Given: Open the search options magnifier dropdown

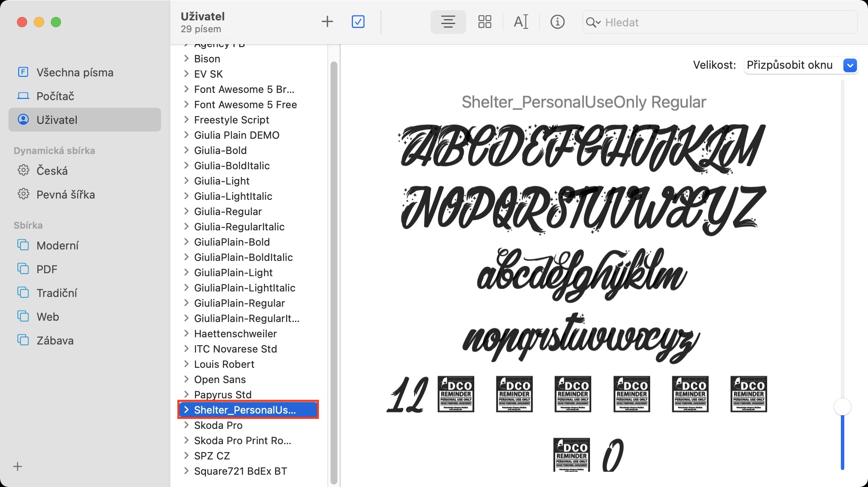Looking at the screenshot, I should [593, 22].
